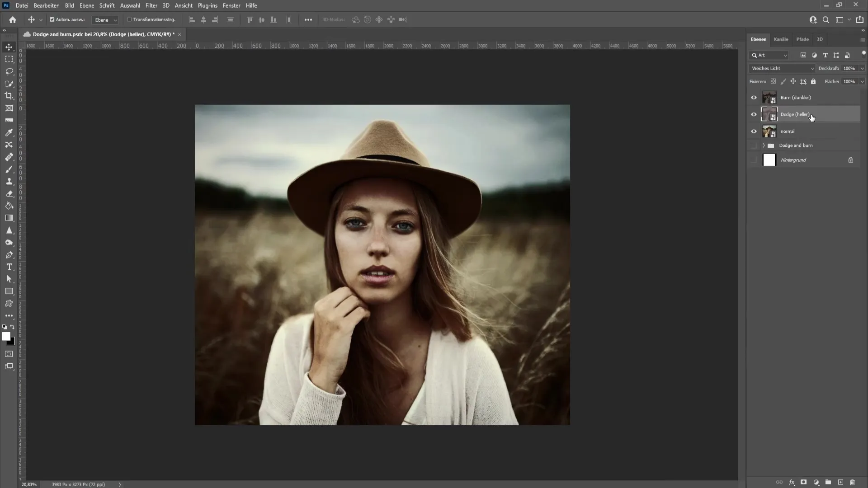Select the Brush tool
The width and height of the screenshot is (868, 488).
(x=9, y=169)
